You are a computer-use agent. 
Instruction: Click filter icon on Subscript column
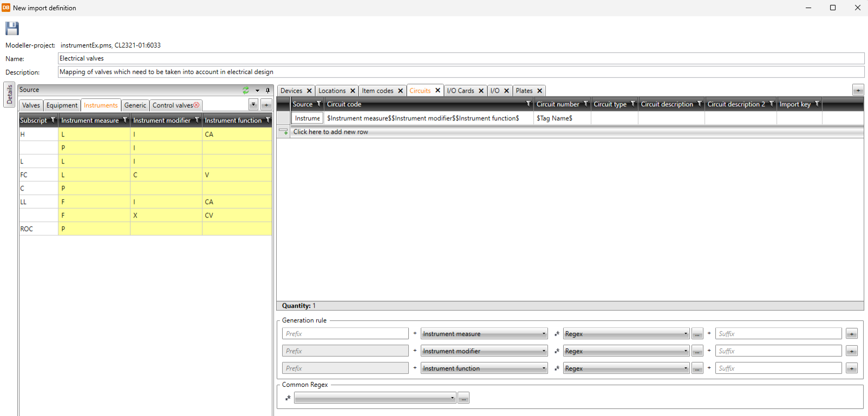click(x=53, y=120)
